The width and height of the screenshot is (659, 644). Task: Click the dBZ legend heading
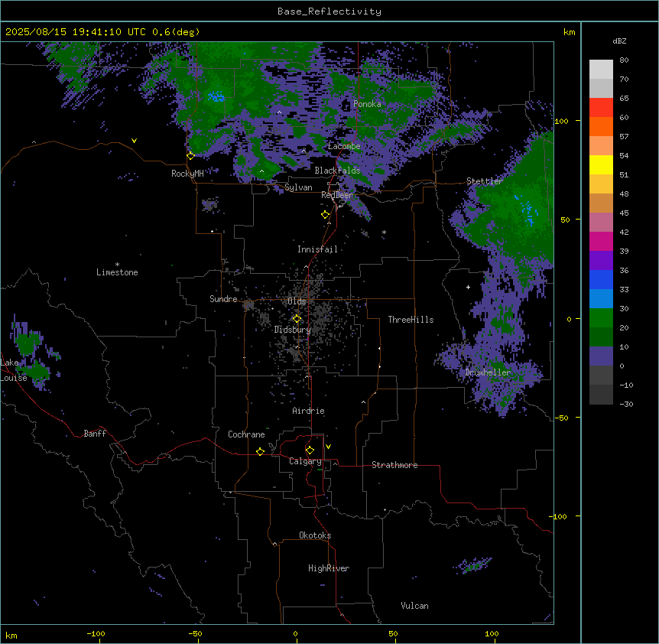[619, 41]
